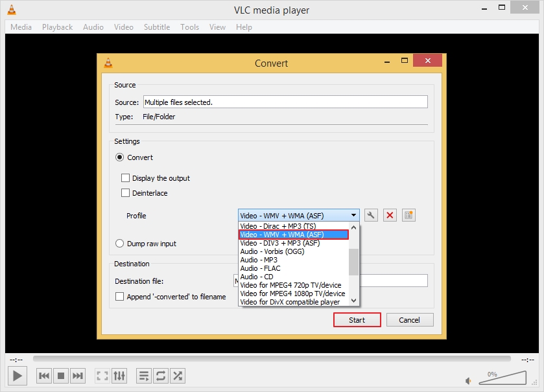
Task: Toggle random shuffle playback icon
Action: pos(178,376)
